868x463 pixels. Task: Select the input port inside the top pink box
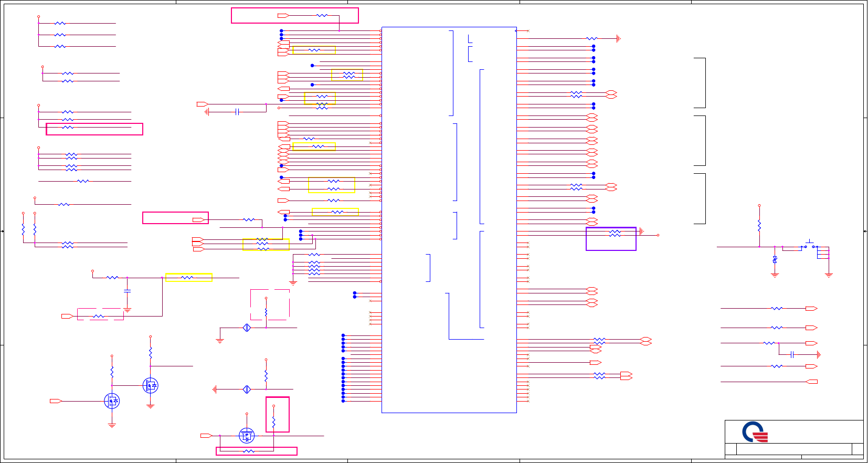(x=283, y=16)
